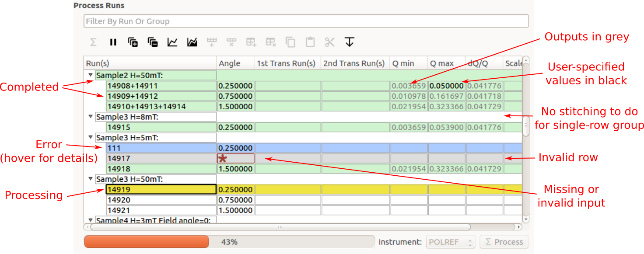Click the greyed-out scissors cut icon
This screenshot has height=254, width=644.
(x=329, y=42)
